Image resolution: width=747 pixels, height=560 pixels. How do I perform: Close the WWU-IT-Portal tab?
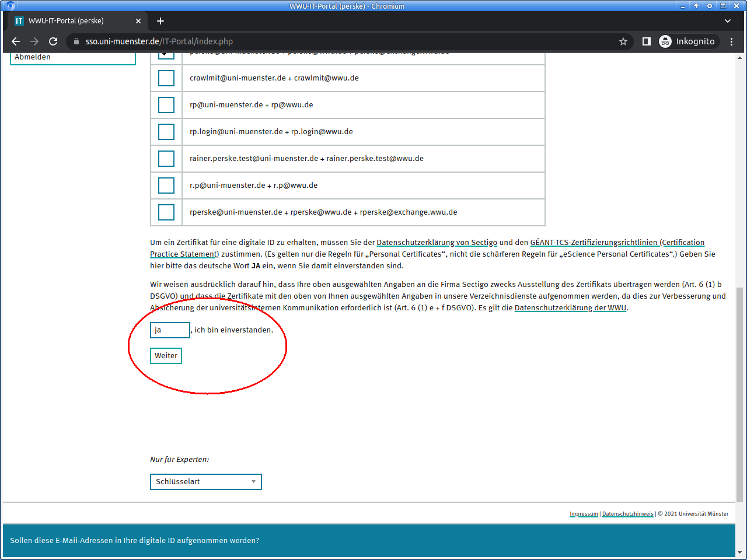138,21
